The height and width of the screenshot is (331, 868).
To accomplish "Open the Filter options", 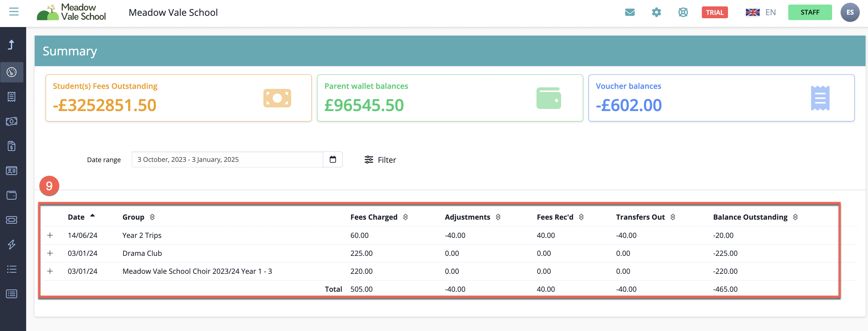I will 380,160.
